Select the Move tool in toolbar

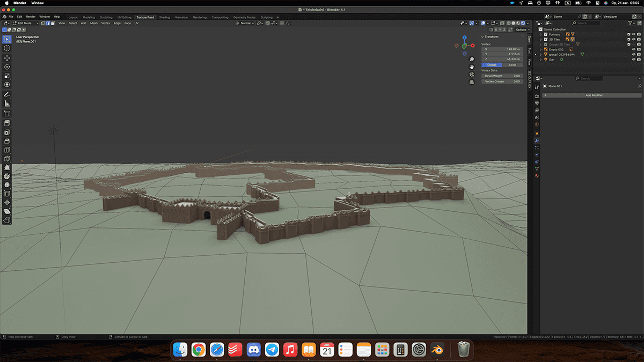coord(7,57)
